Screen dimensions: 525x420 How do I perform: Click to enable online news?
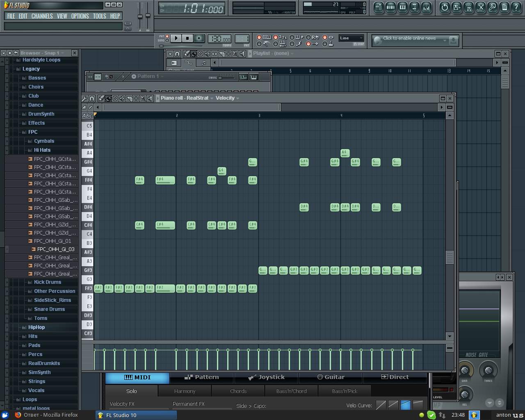(410, 39)
